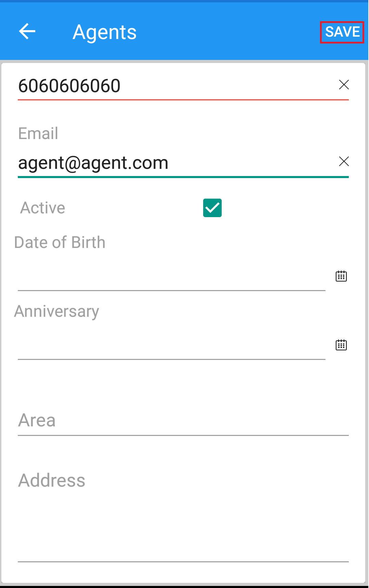Click the Agents screen title
The height and width of the screenshot is (588, 369).
105,33
